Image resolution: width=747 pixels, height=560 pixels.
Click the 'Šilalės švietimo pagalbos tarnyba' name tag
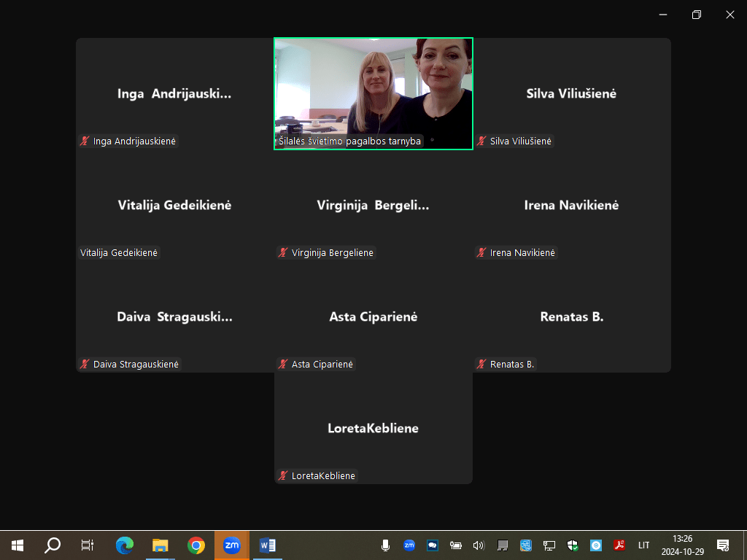tap(349, 141)
